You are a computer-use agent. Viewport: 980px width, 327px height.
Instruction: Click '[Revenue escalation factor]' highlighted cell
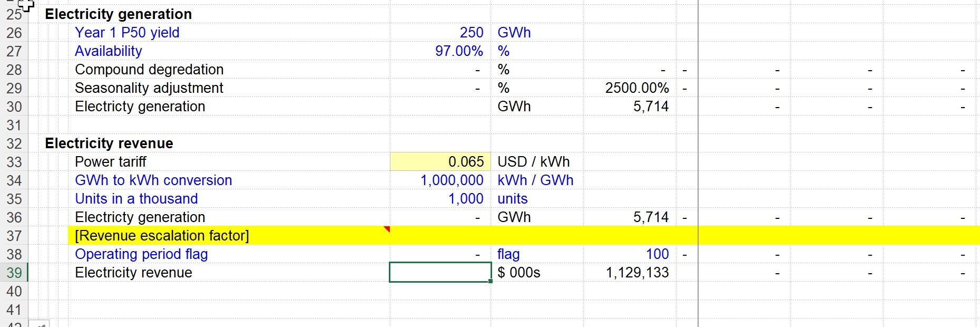point(162,236)
